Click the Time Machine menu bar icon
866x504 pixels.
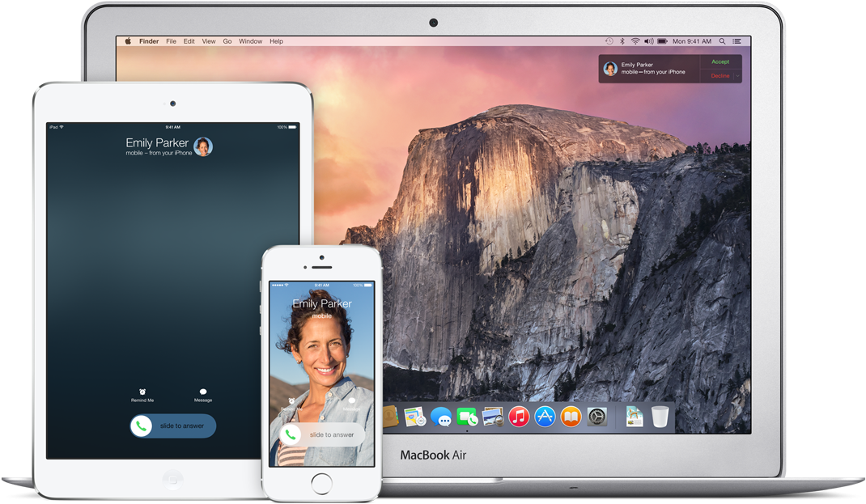(x=609, y=41)
